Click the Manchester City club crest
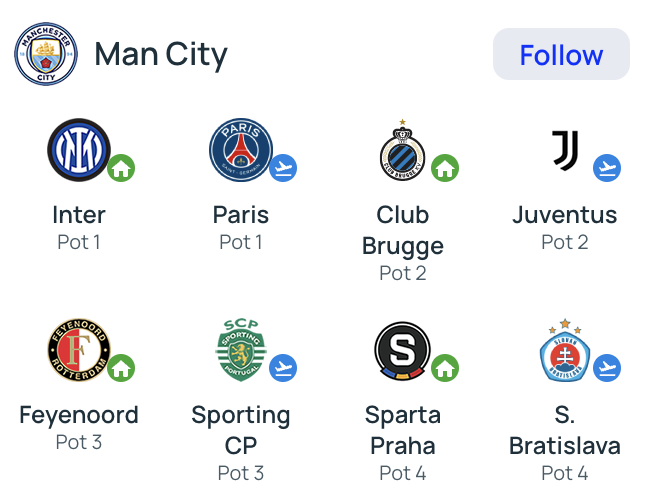The height and width of the screenshot is (501, 650). [x=46, y=54]
